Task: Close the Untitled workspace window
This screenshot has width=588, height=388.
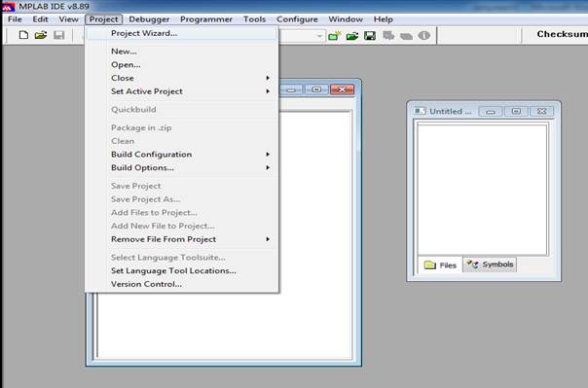Action: 541,111
